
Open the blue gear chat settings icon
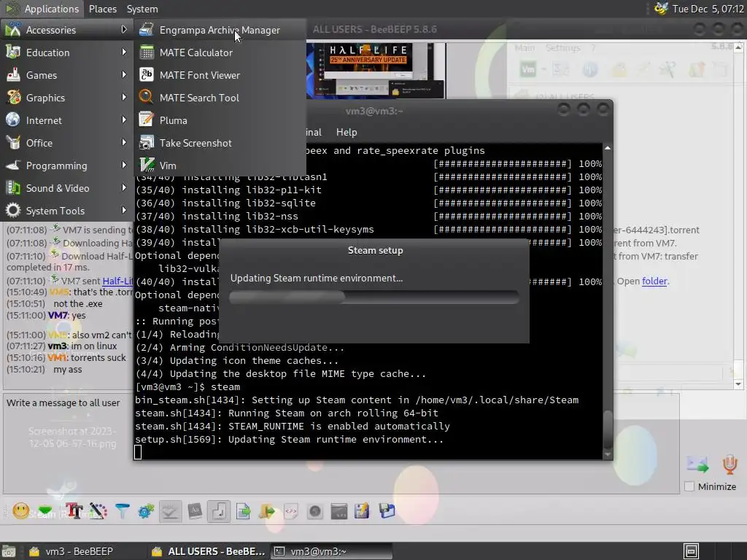pyautogui.click(x=146, y=511)
